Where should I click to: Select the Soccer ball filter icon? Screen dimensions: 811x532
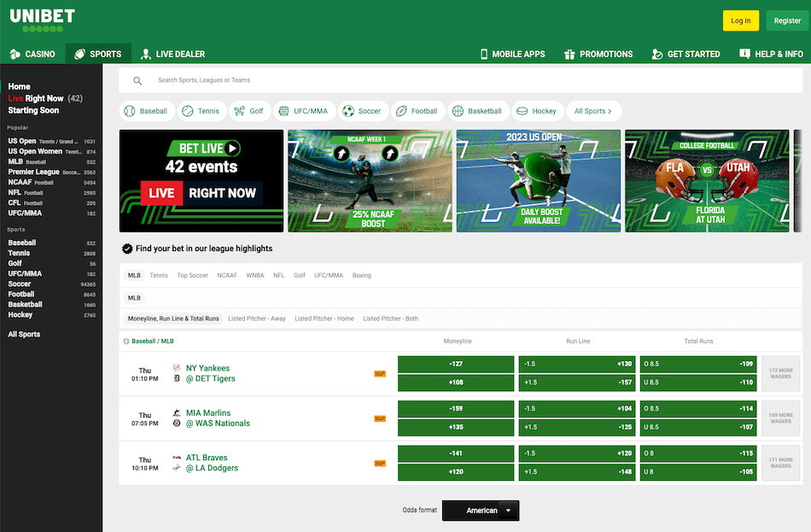[347, 110]
